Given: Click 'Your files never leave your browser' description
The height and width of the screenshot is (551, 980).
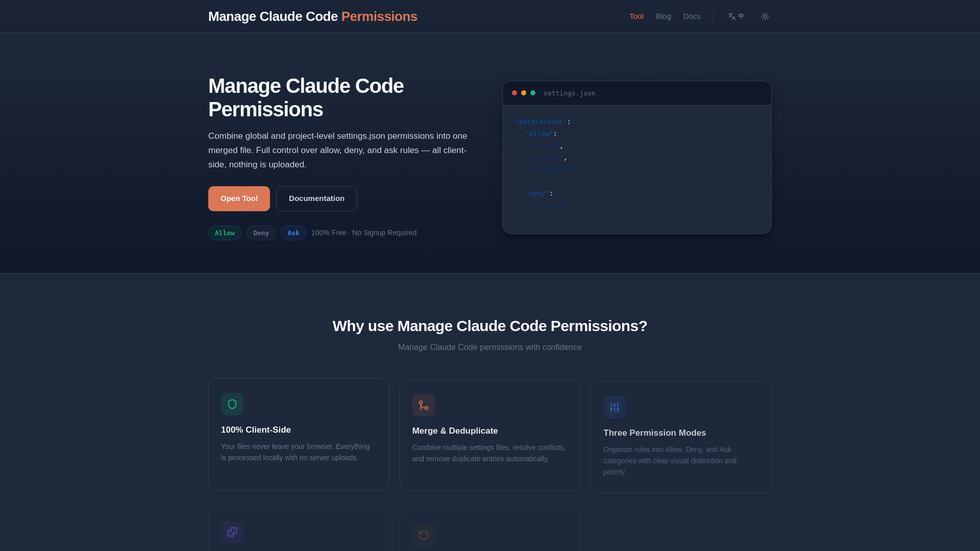Looking at the screenshot, I should (x=296, y=452).
